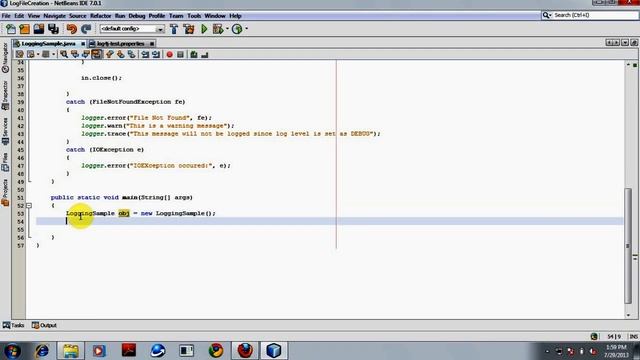Viewport: 640px width, 360px height.
Task: Click the New Project toolbar icon
Action: [24, 29]
